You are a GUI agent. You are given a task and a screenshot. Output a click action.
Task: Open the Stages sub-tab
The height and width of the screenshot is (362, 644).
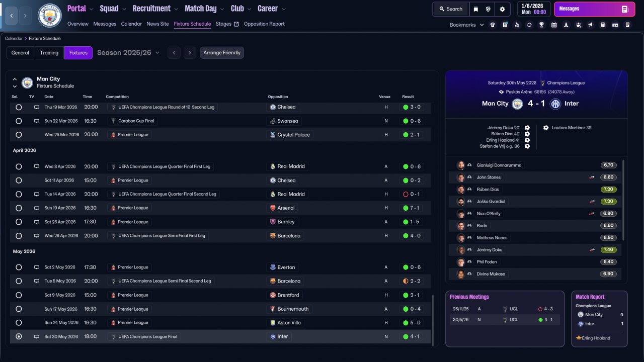pyautogui.click(x=227, y=24)
